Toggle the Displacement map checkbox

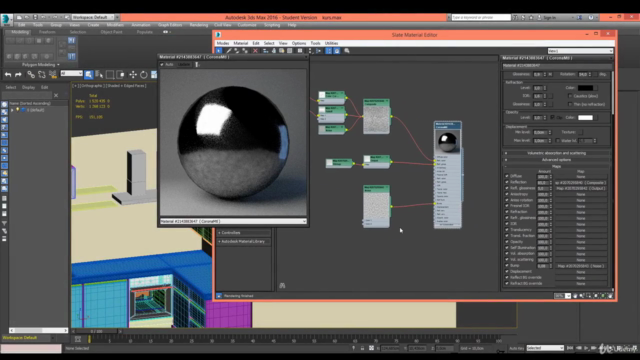pyautogui.click(x=507, y=271)
